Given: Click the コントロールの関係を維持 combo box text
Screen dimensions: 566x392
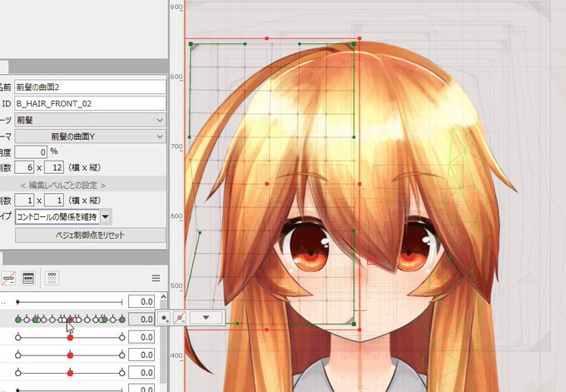Looking at the screenshot, I should (57, 217).
